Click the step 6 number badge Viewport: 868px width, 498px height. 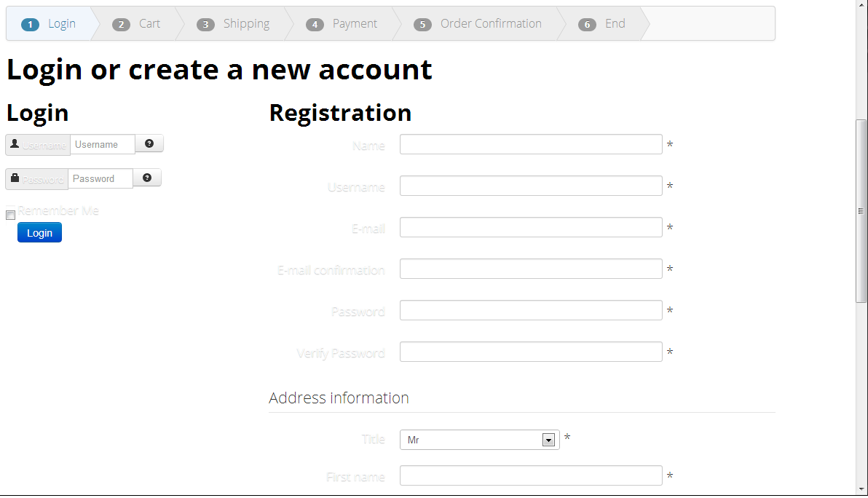(587, 25)
